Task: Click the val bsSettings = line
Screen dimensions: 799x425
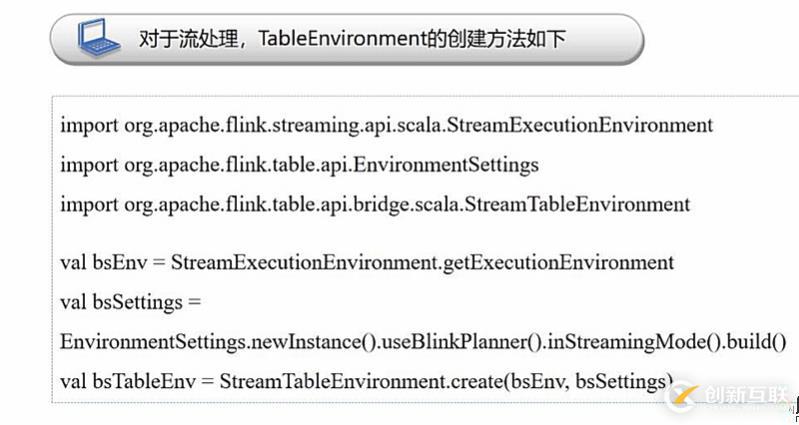Action: pyautogui.click(x=131, y=302)
